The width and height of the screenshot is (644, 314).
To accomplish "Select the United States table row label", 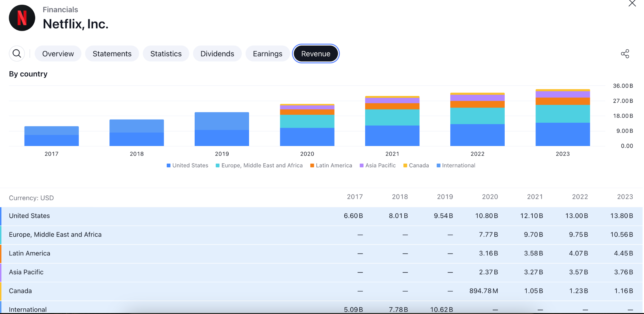I will coord(29,216).
